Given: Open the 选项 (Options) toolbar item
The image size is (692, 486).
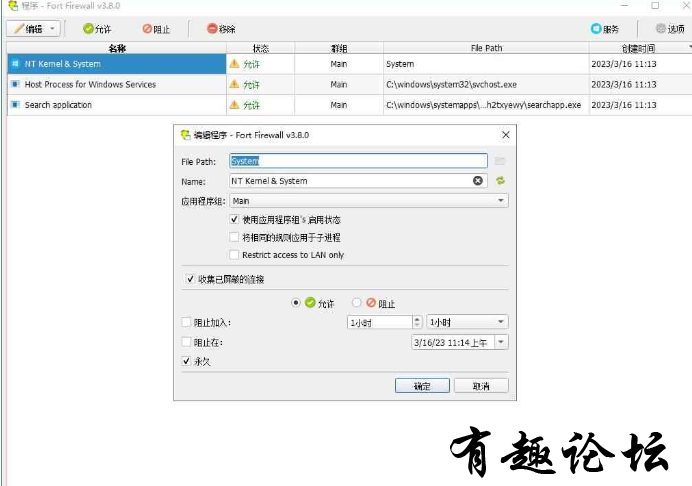Looking at the screenshot, I should click(x=670, y=29).
